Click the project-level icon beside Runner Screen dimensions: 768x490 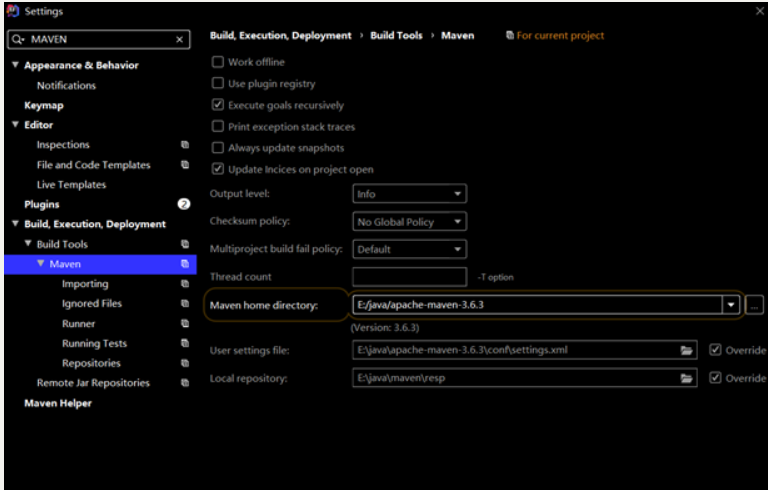[x=185, y=323]
